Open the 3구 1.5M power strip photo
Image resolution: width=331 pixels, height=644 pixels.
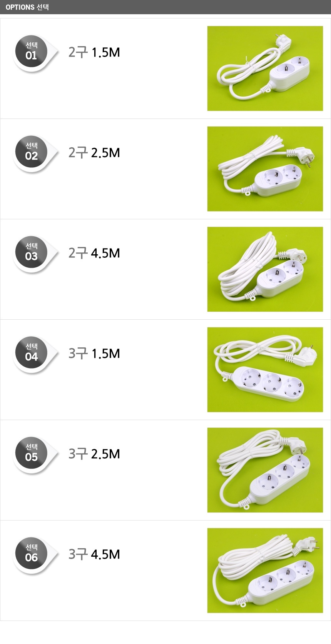[x=265, y=370]
